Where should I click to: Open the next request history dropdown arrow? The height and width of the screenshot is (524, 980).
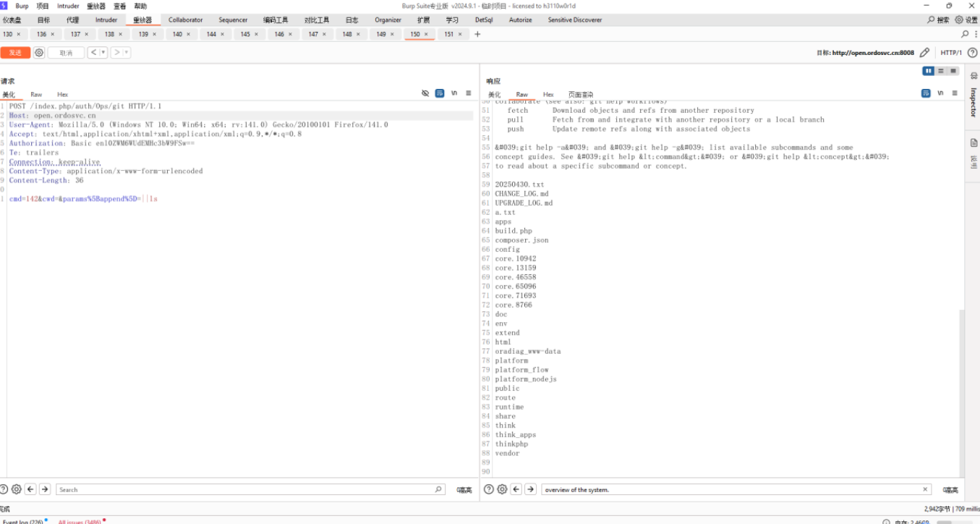(x=127, y=53)
